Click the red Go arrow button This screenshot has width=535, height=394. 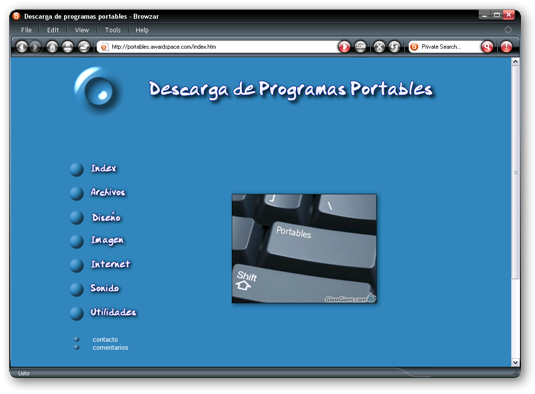click(x=344, y=47)
